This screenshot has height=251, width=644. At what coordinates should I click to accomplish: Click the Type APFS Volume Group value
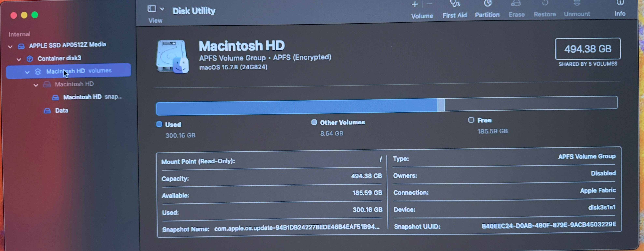587,157
